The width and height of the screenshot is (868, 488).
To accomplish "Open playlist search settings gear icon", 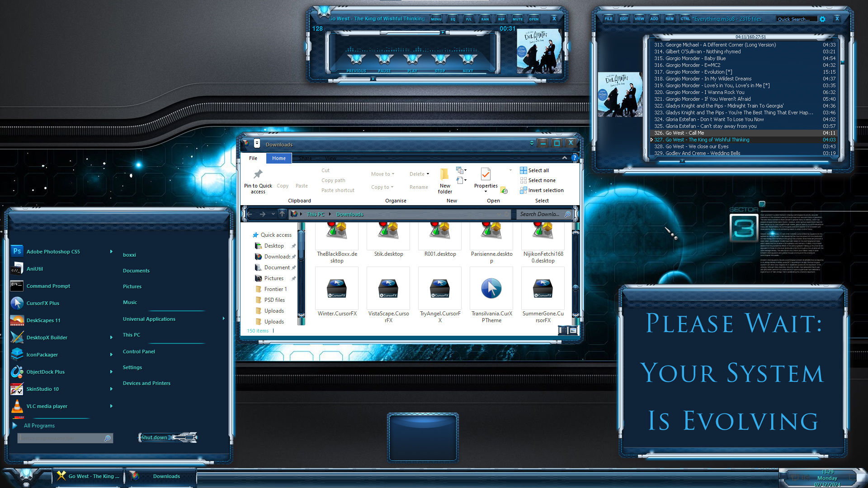I will coord(822,19).
